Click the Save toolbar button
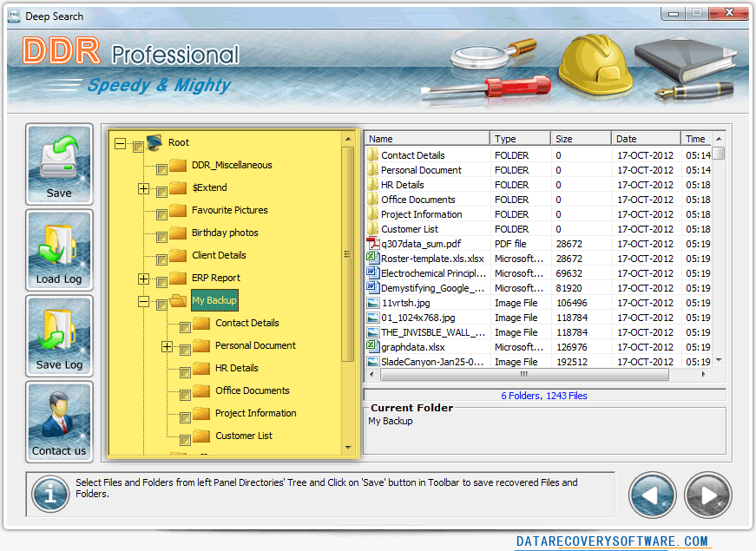 59,164
